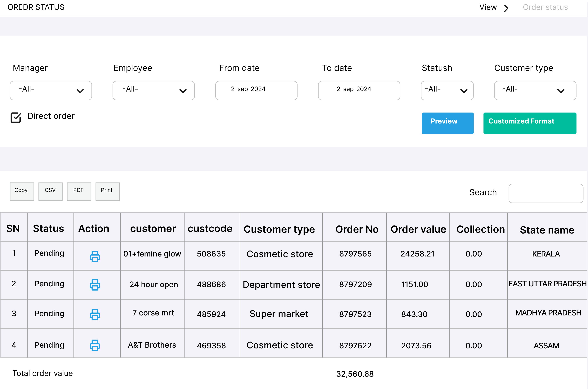Click 'Department store' customer type cell
The image size is (588, 392).
[x=281, y=285]
